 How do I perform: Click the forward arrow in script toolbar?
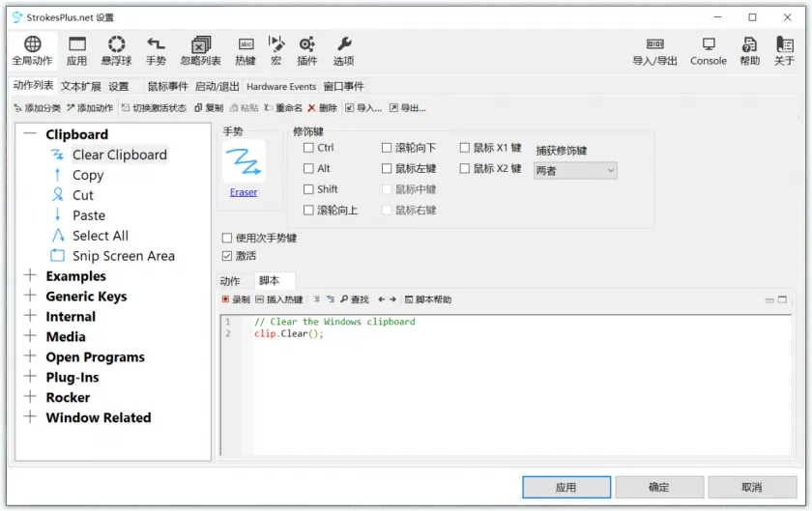pos(392,299)
